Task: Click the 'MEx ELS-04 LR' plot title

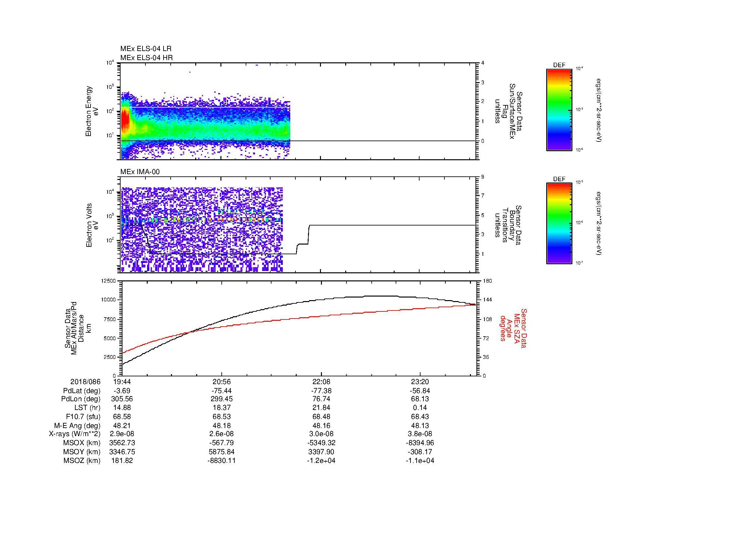Action: pos(146,49)
